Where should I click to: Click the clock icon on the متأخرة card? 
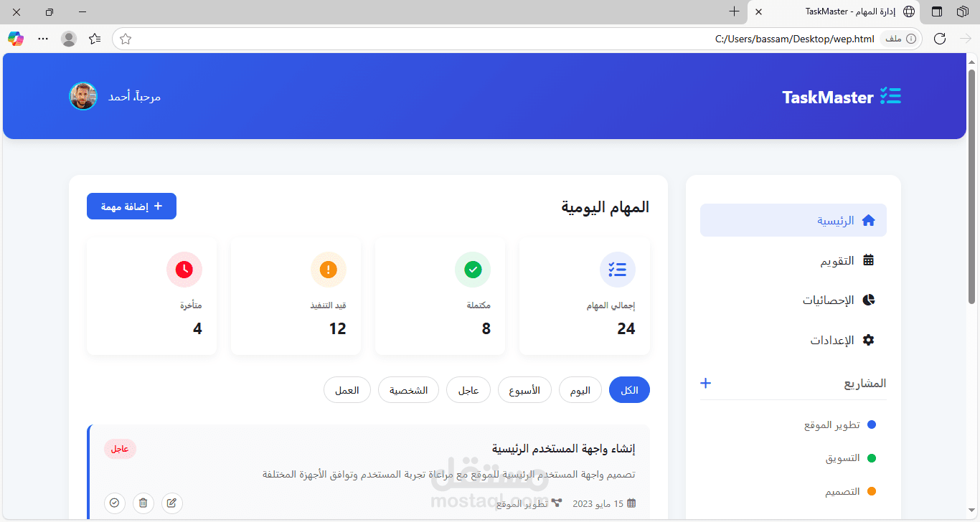point(184,270)
